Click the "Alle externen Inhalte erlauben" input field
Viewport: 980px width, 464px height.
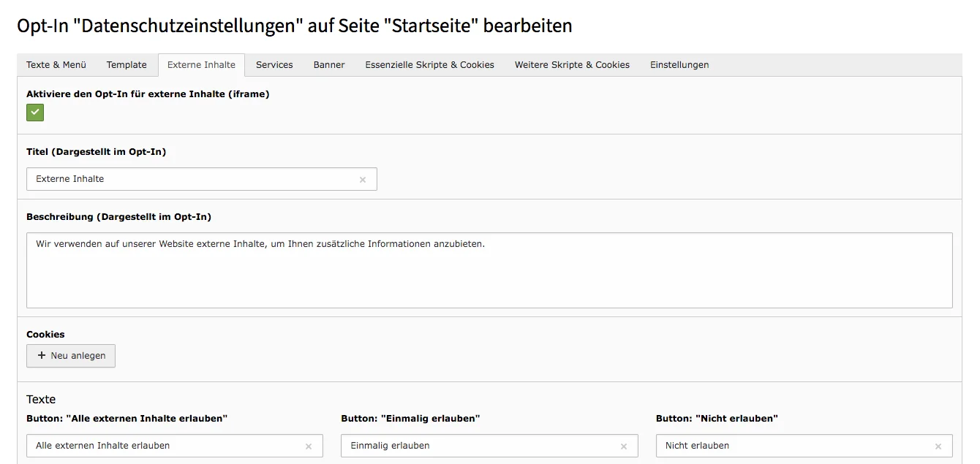(x=161, y=446)
